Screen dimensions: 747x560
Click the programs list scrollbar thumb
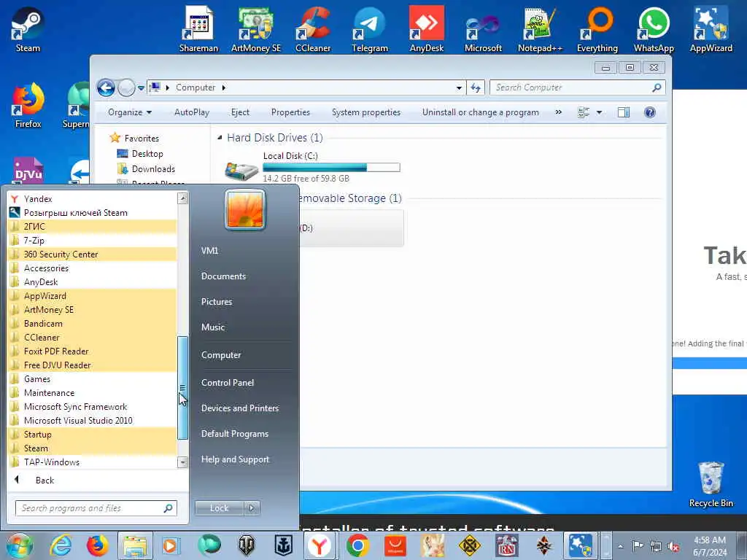click(182, 388)
